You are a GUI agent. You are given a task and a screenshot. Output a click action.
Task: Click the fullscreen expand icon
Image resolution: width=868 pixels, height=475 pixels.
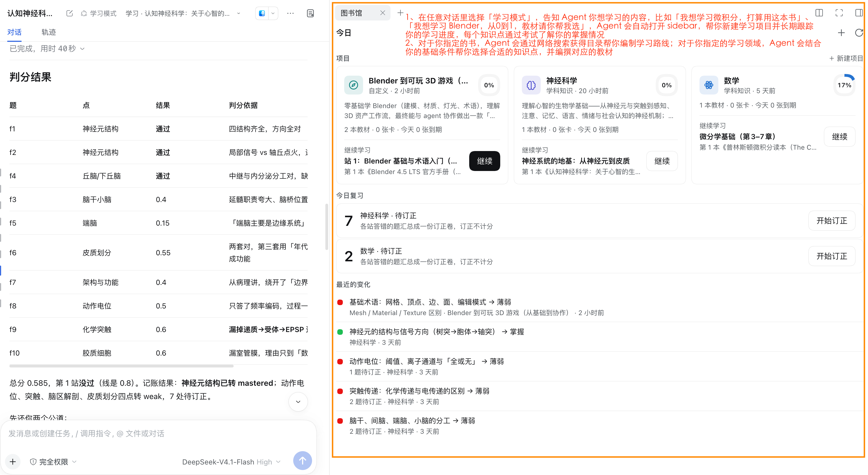click(839, 13)
